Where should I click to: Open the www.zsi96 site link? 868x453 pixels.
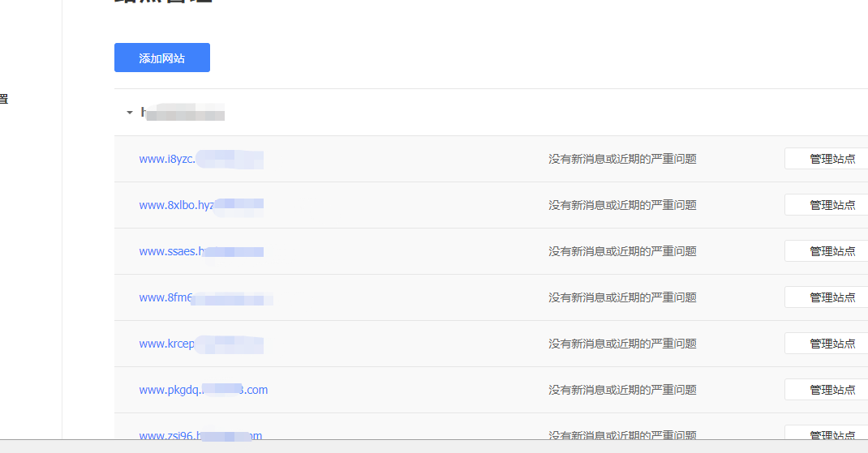click(x=200, y=436)
